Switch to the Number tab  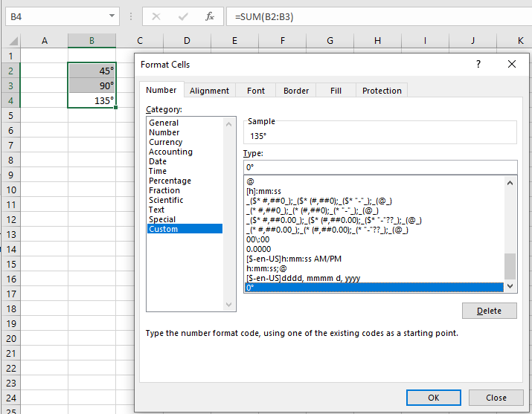161,90
